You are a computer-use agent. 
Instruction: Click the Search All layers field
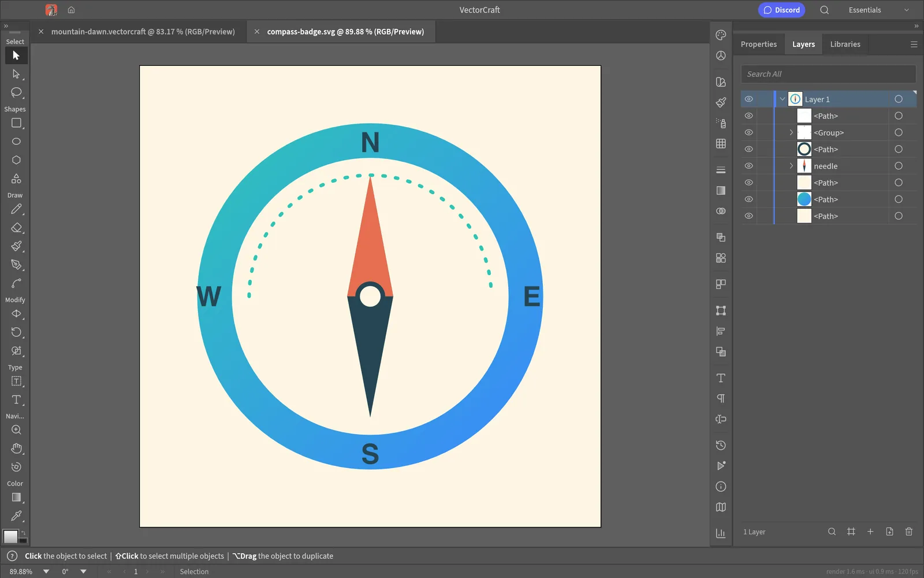point(828,74)
